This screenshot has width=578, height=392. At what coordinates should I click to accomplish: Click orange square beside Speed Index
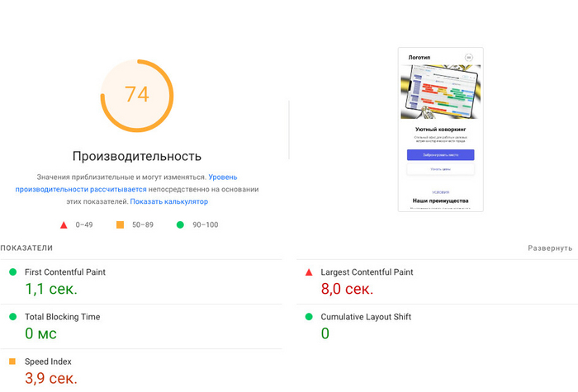point(12,361)
